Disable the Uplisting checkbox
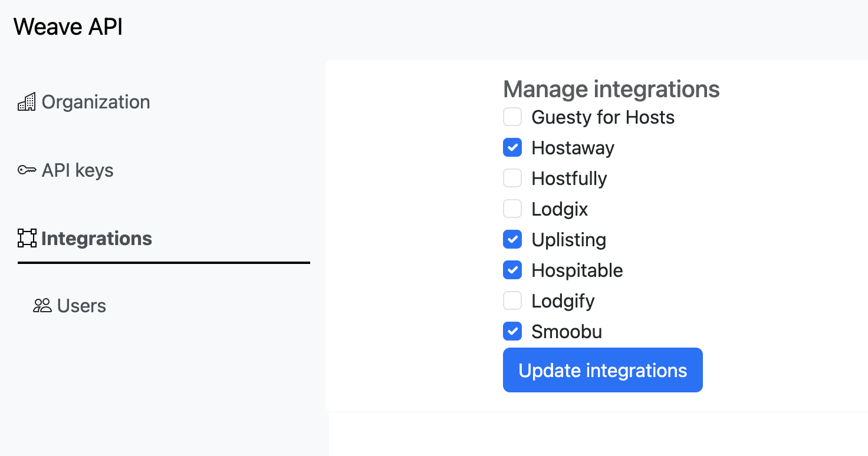This screenshot has height=456, width=868. (512, 239)
